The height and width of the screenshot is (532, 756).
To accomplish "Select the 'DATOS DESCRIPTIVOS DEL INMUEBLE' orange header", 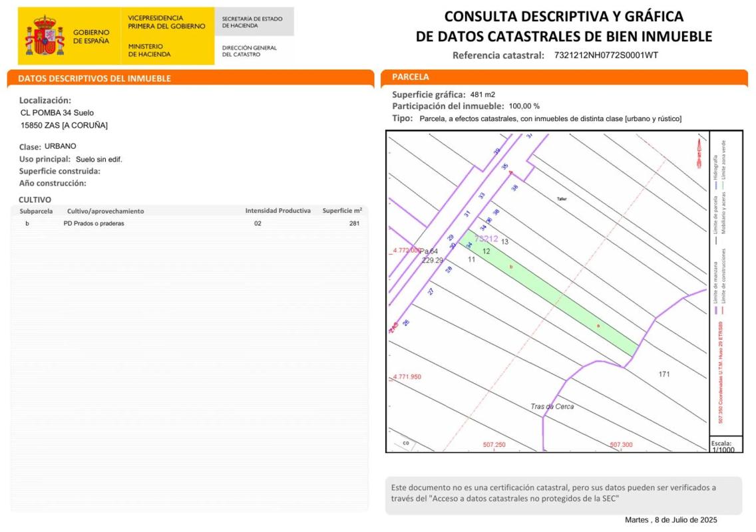I will pyautogui.click(x=190, y=78).
